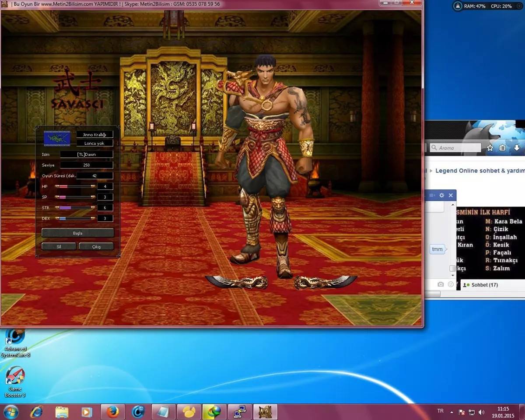Click the Action Center flag tray icon
Screen dimensions: 525x420
[462, 412]
